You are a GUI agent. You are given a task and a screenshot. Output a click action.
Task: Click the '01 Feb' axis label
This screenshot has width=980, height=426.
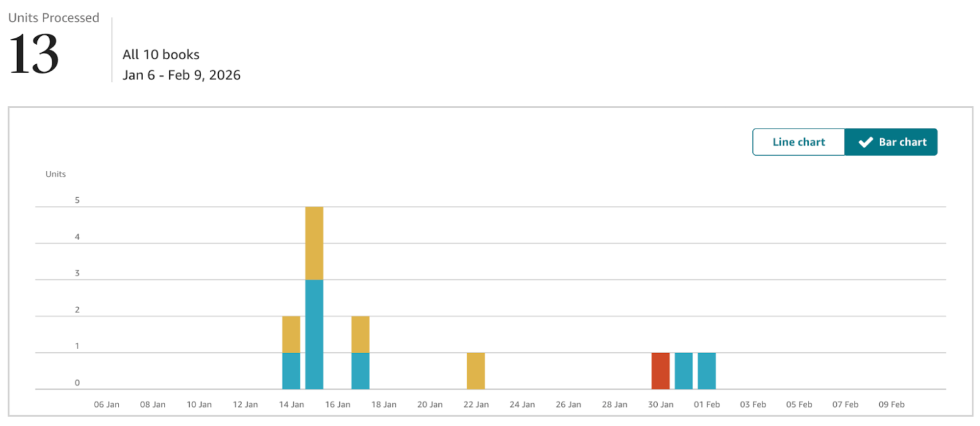click(x=707, y=405)
